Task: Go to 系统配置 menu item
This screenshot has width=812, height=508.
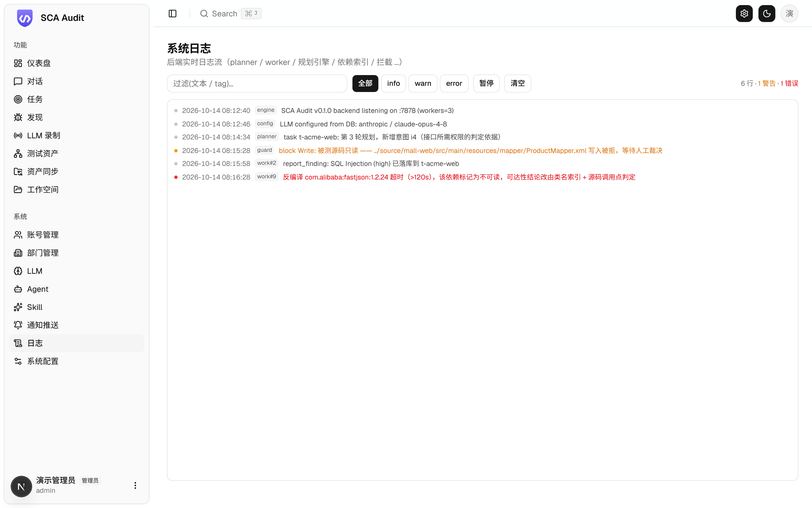Action: pos(76,361)
